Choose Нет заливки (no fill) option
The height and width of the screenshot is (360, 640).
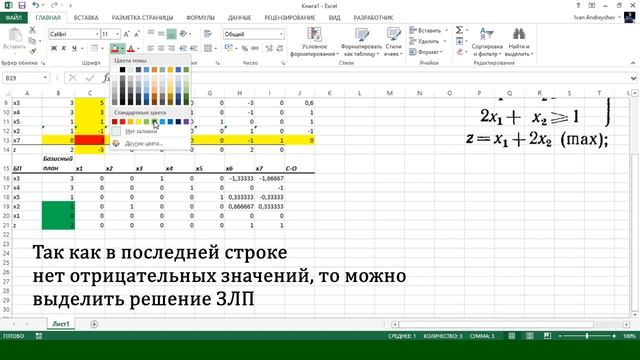pos(149,131)
